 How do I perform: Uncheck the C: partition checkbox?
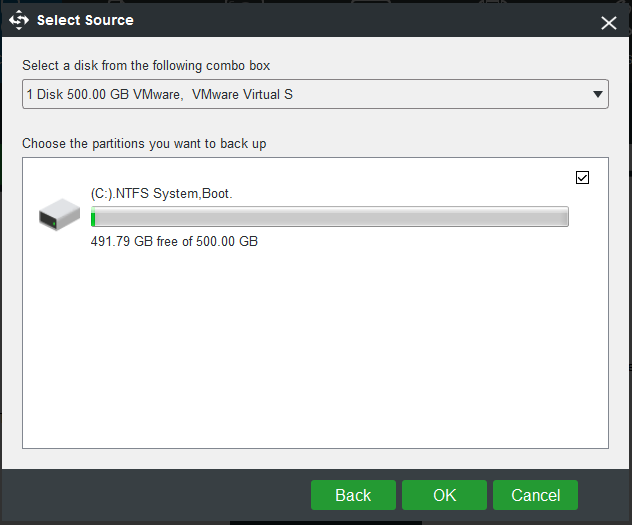582,177
